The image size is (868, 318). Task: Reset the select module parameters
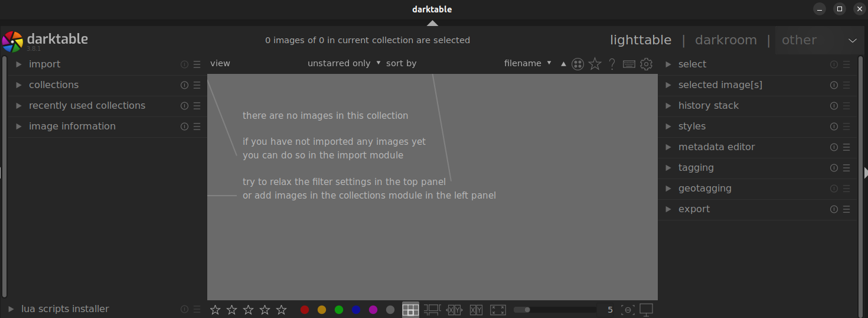coord(834,64)
